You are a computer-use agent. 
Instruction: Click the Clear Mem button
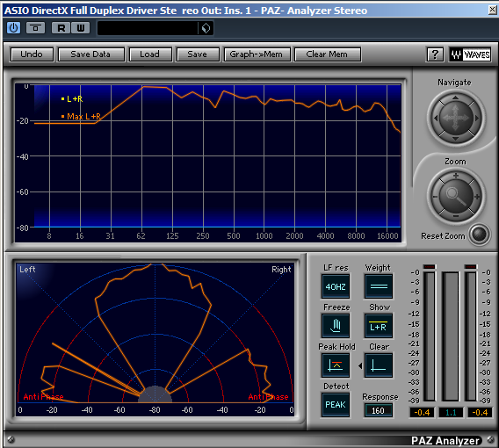coord(328,54)
